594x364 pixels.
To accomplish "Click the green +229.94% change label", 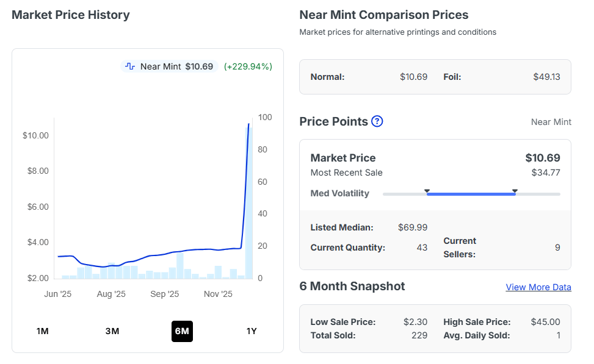I will (248, 66).
